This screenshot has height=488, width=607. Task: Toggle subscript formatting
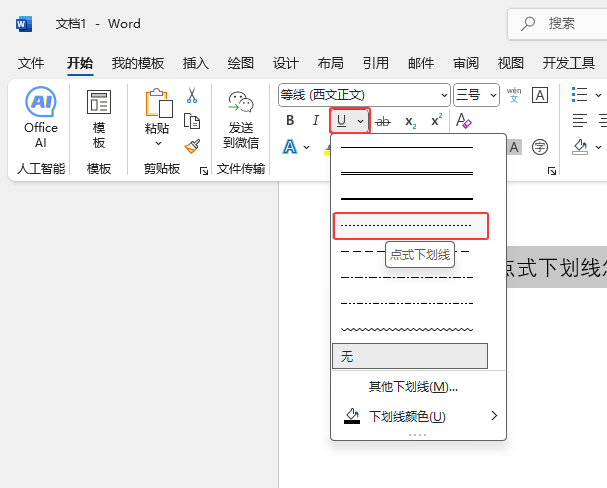pos(410,122)
